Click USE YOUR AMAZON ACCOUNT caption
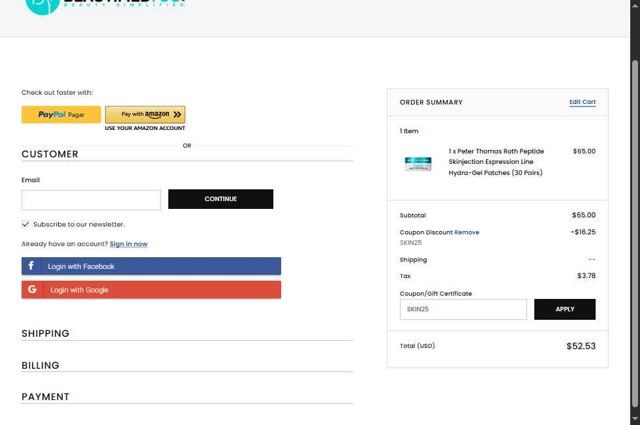 click(145, 128)
